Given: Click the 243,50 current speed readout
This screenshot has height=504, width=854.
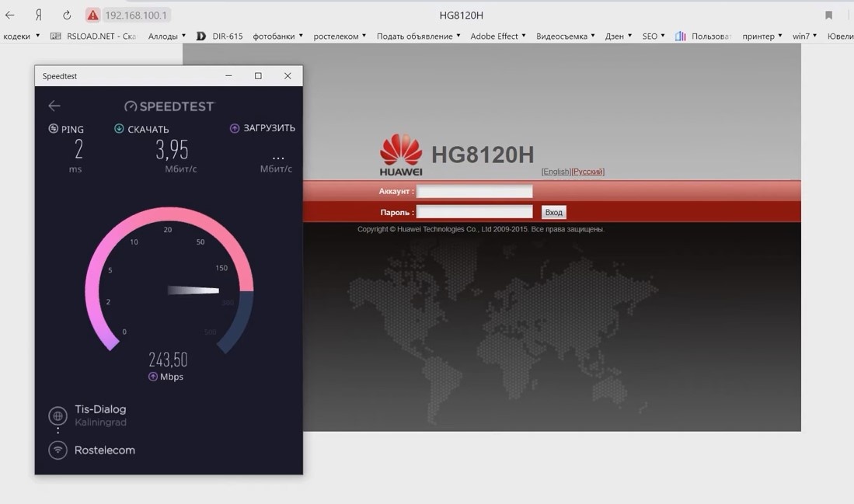Looking at the screenshot, I should 168,360.
